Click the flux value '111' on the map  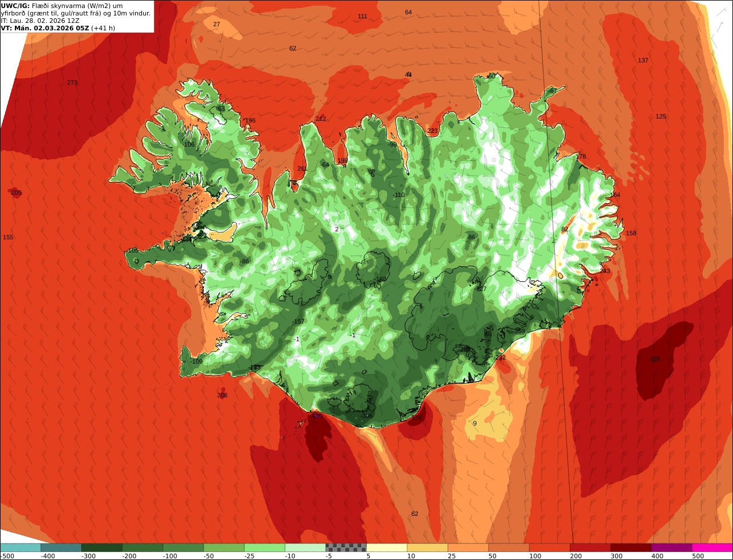point(362,16)
